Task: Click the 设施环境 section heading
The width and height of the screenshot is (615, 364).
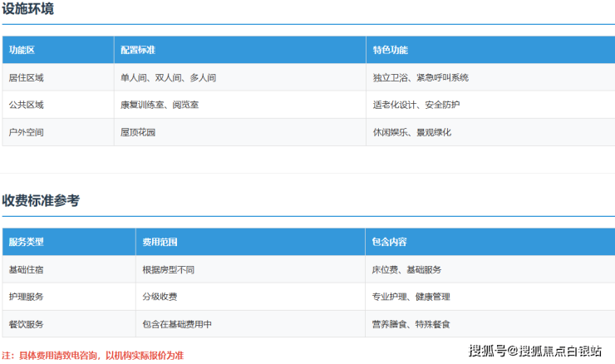Action: point(30,9)
